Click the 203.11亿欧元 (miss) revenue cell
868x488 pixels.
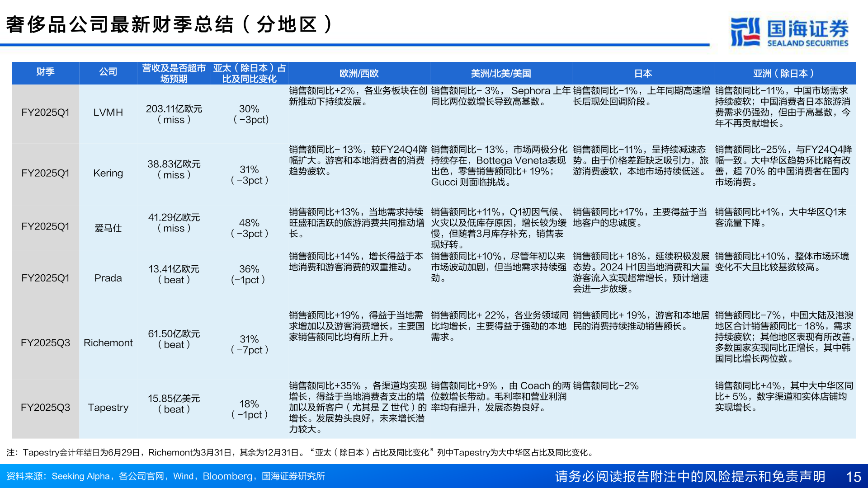coord(174,114)
